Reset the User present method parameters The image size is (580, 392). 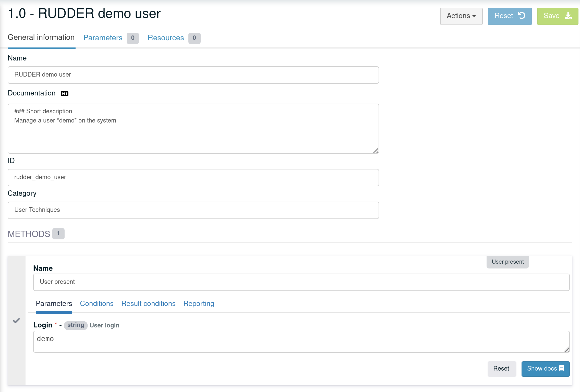click(501, 369)
